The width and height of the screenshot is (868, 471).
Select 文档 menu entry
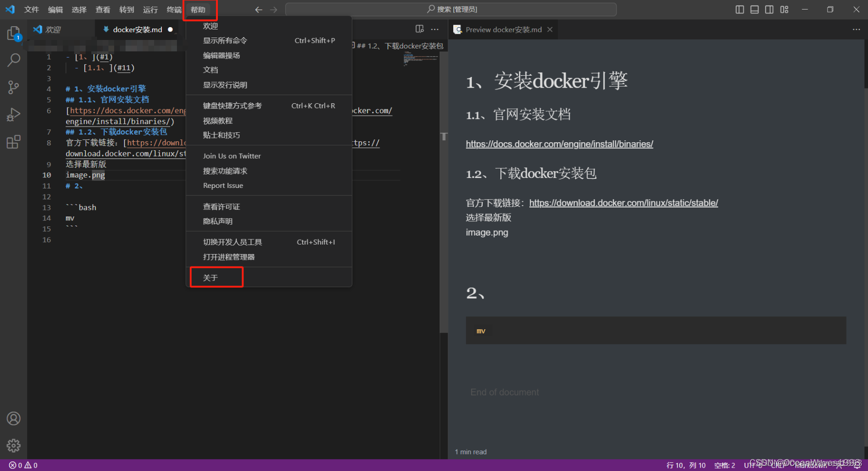pos(269,70)
